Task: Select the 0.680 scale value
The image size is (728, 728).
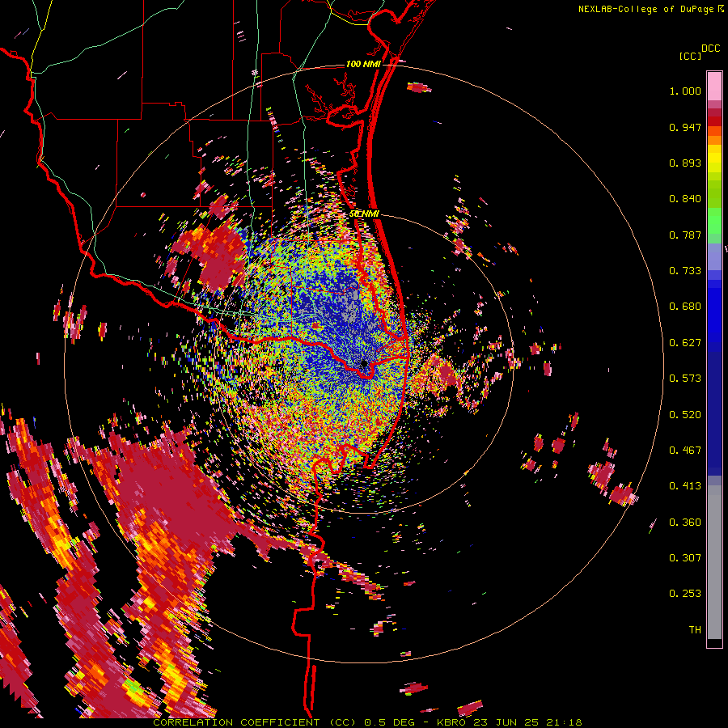Action: (x=685, y=307)
